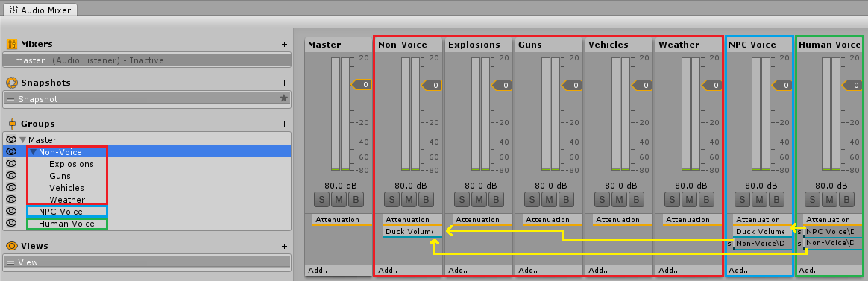Click the star icon on Snapshot row
This screenshot has width=868, height=281.
[283, 98]
